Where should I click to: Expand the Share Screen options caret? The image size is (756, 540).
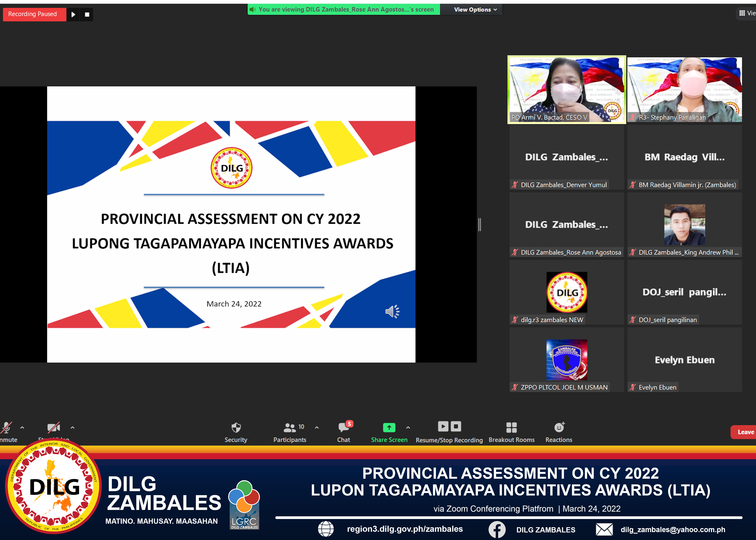click(x=408, y=428)
